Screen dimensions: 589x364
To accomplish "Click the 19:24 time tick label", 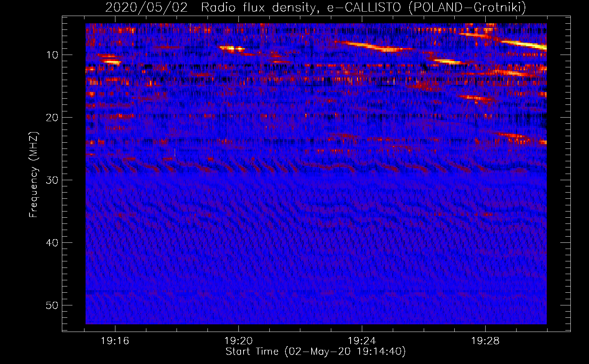I will point(362,341).
